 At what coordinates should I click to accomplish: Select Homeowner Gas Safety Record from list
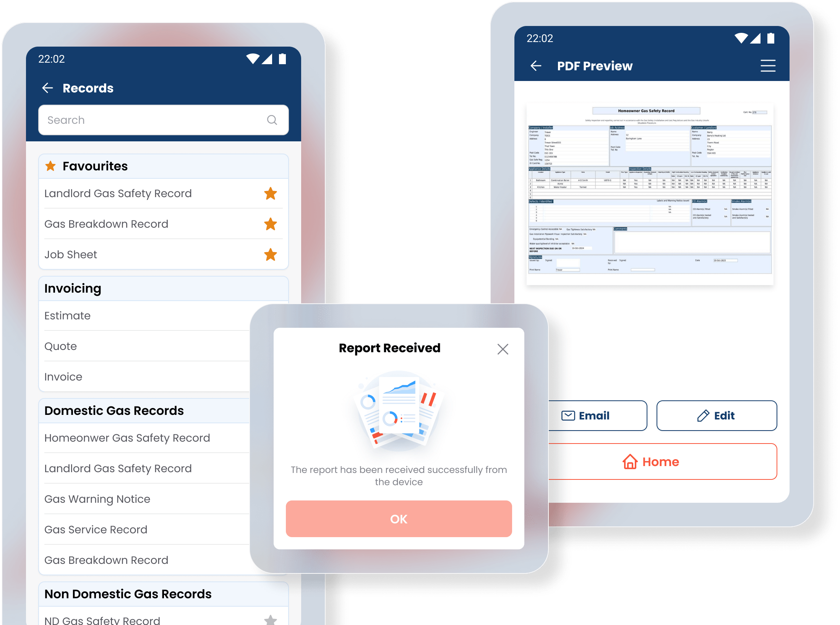pyautogui.click(x=127, y=437)
